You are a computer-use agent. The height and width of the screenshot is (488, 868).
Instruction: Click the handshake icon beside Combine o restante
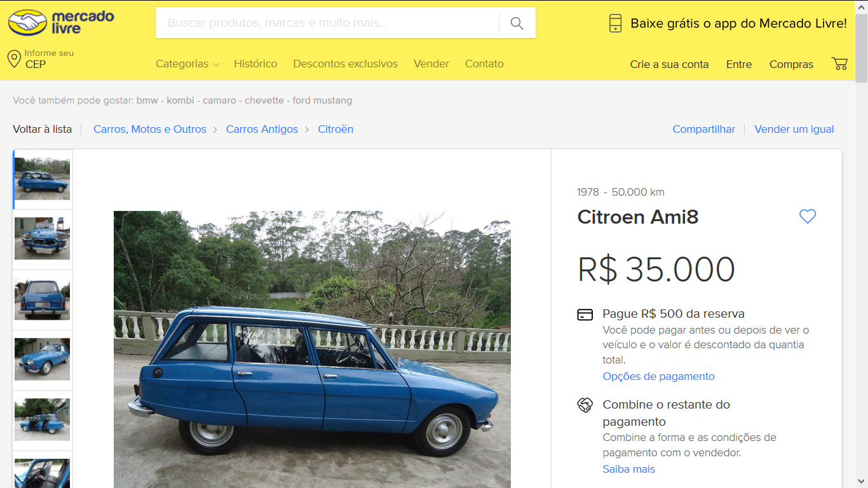(585, 405)
